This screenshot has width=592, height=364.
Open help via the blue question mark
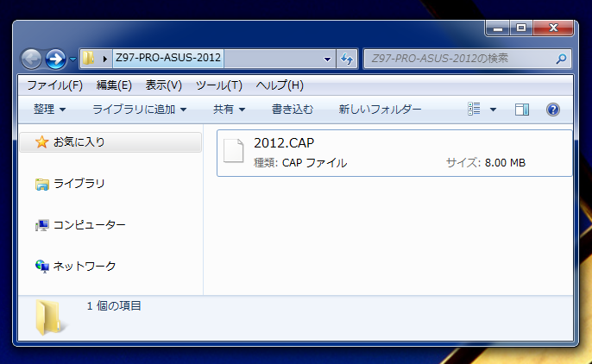552,110
